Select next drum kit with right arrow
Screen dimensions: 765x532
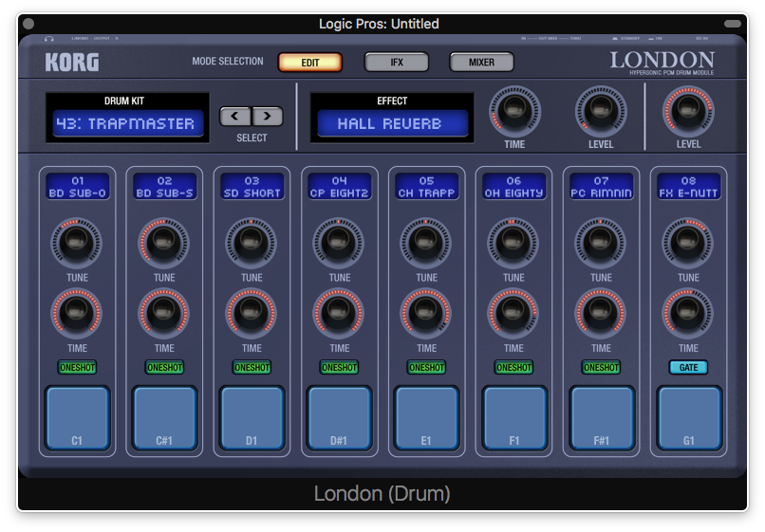click(x=268, y=117)
